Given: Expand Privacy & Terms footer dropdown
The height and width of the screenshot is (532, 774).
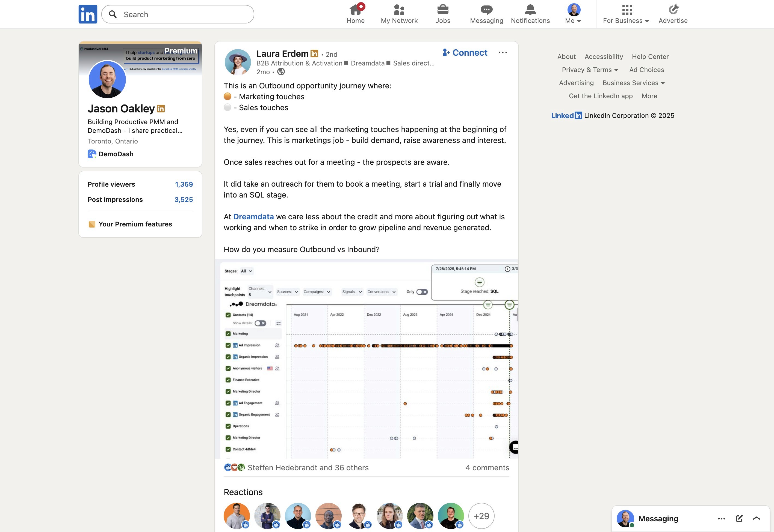Looking at the screenshot, I should (590, 70).
